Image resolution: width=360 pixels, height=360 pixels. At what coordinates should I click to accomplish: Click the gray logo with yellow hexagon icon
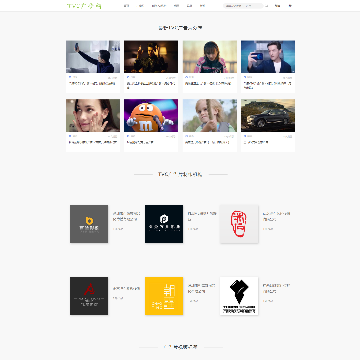(89, 224)
